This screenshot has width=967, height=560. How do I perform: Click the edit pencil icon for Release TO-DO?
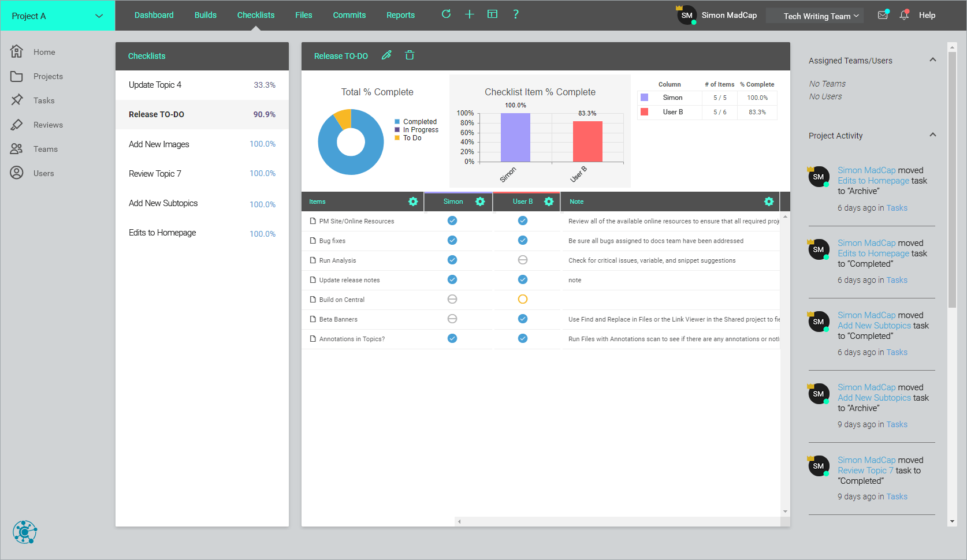pos(386,55)
